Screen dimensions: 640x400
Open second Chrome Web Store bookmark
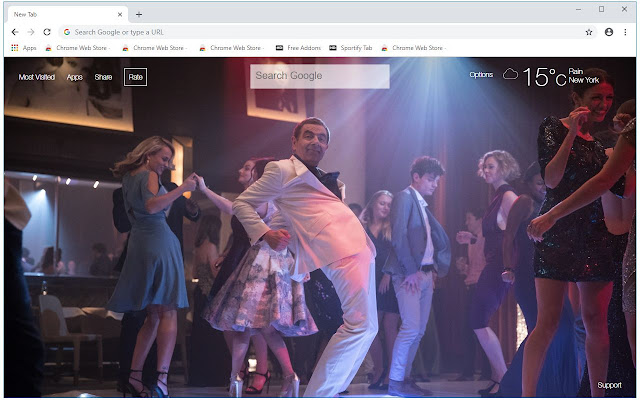155,48
